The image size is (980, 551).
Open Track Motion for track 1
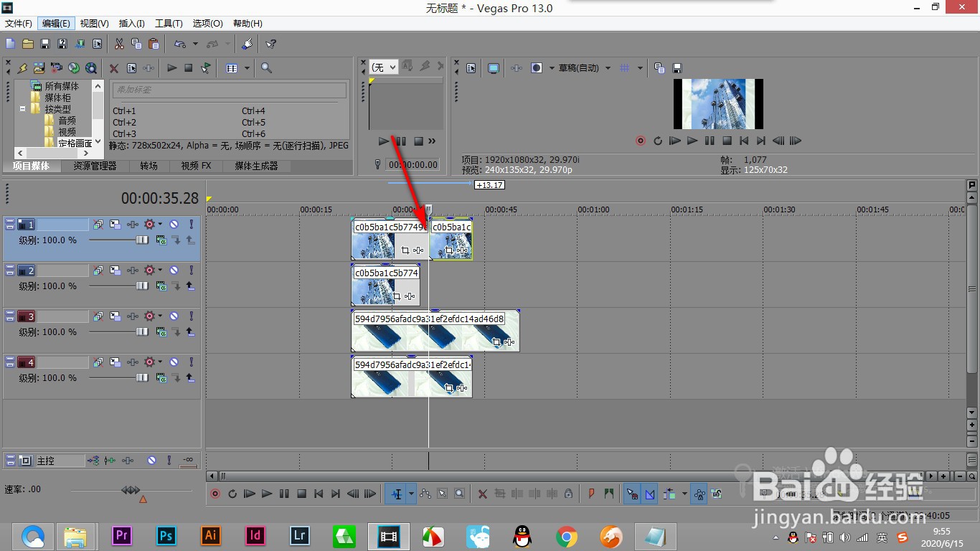[115, 225]
